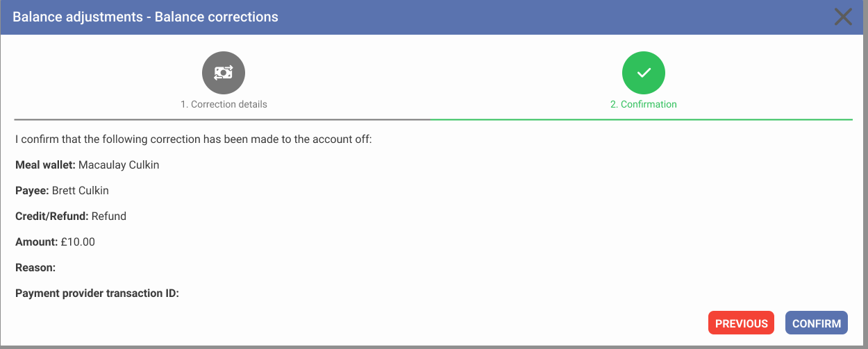This screenshot has width=868, height=349.
Task: Click the 'Credit/Refund:' label
Action: tap(52, 216)
